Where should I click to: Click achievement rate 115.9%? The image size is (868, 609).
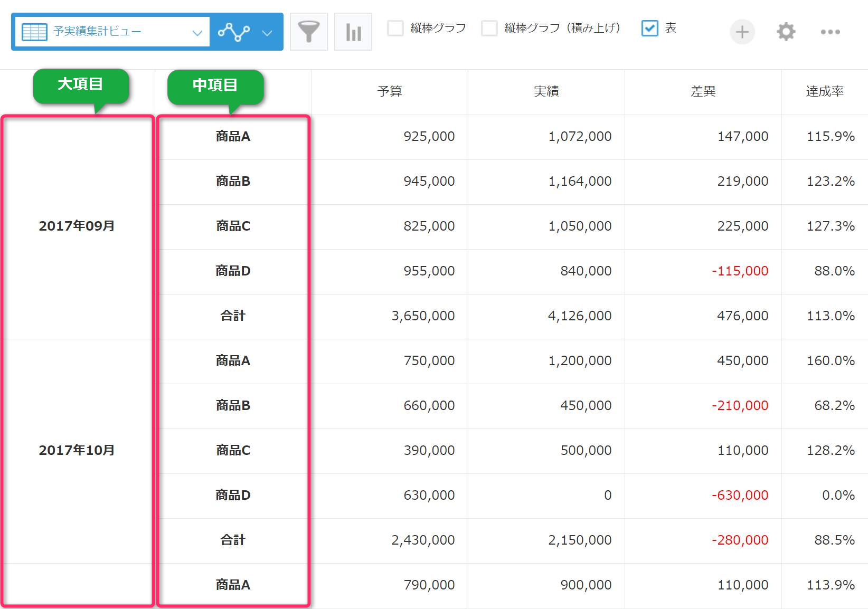click(x=831, y=137)
